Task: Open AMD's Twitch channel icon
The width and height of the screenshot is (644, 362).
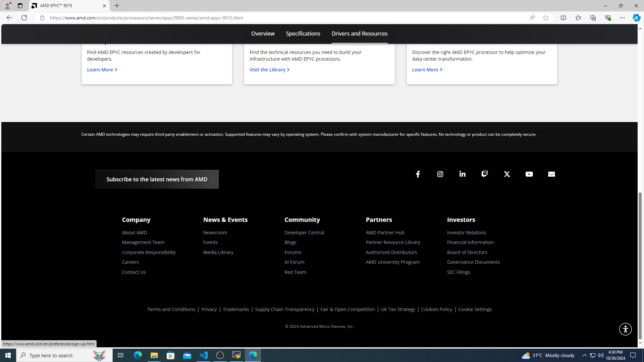Action: [x=484, y=174]
